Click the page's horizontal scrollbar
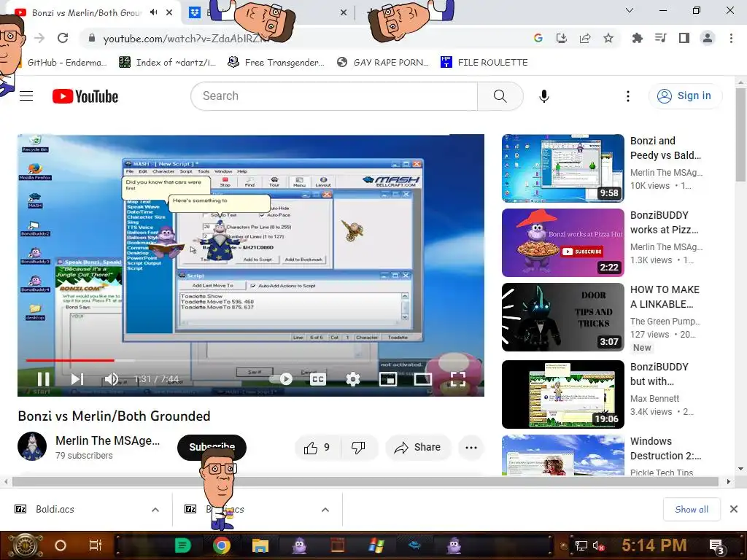Viewport: 747px width, 560px height. tap(365, 482)
